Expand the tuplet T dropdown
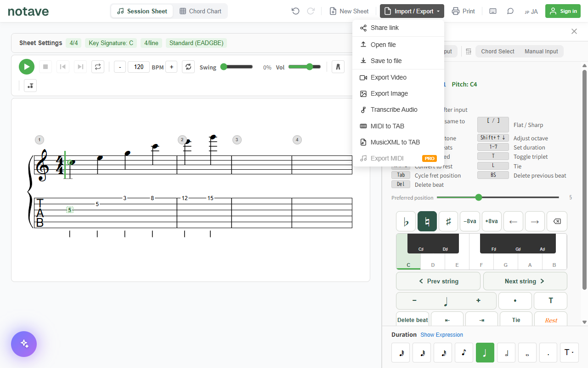Screen dimensions: 588x368 (x=569, y=352)
